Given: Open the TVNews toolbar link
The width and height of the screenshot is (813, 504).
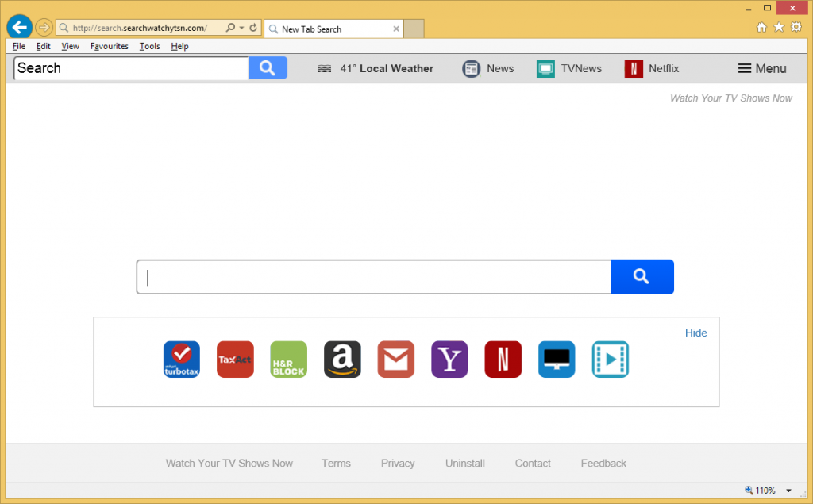Looking at the screenshot, I should [581, 68].
